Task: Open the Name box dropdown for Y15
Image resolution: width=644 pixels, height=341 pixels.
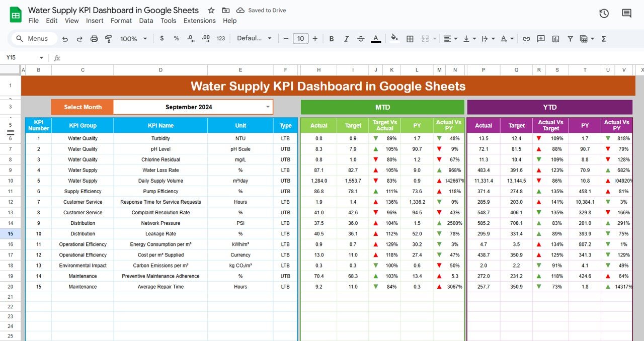Action: point(41,58)
